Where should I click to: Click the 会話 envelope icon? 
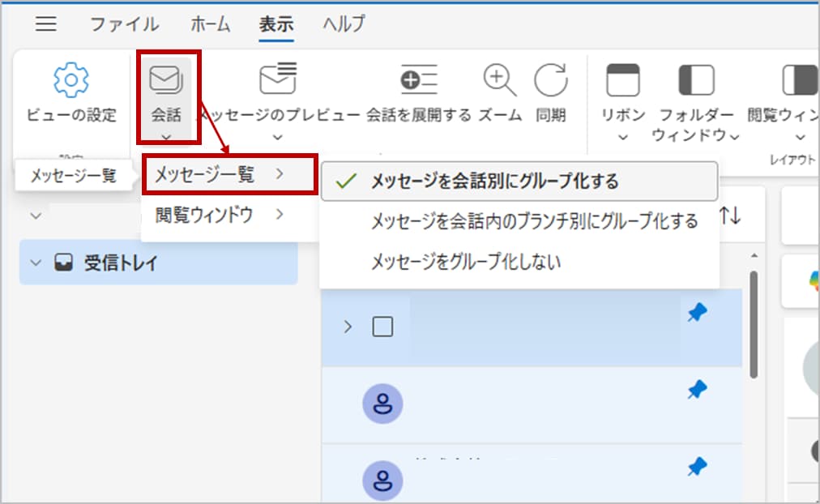pyautogui.click(x=166, y=80)
